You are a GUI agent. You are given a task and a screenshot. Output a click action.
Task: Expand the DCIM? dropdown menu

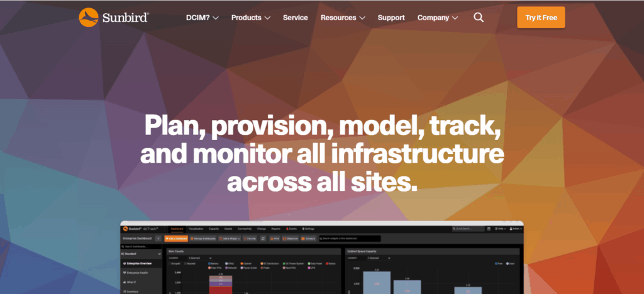(x=203, y=18)
